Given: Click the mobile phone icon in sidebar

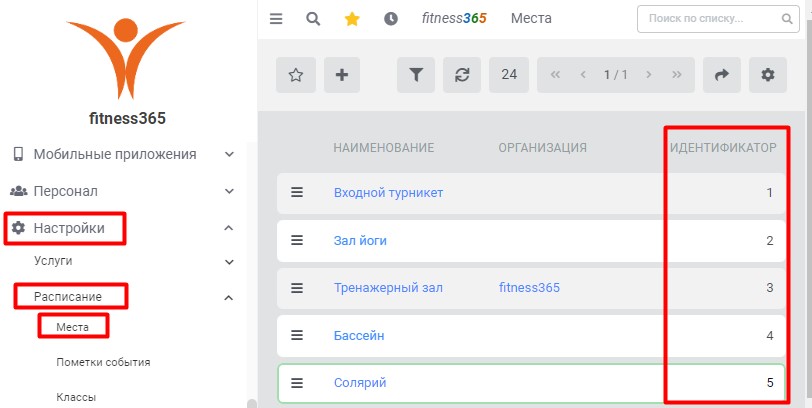Looking at the screenshot, I should [19, 154].
